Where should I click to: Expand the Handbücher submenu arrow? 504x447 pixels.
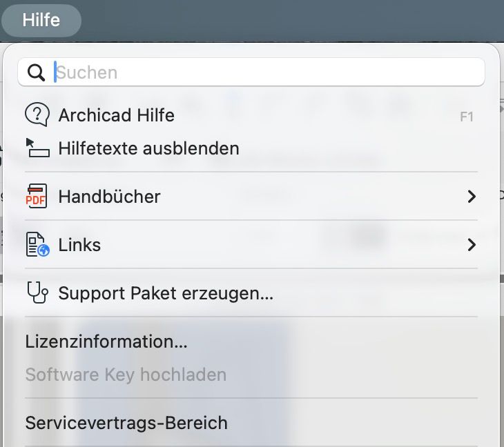tap(472, 197)
